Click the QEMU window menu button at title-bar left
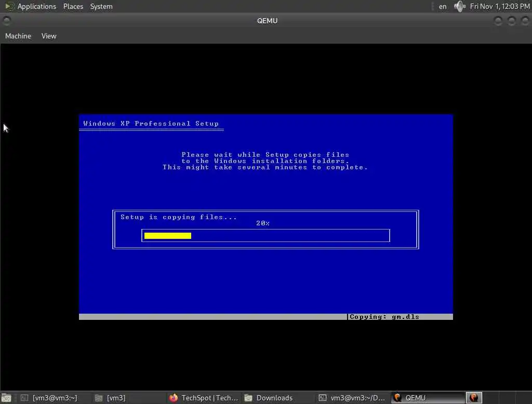 pyautogui.click(x=6, y=21)
